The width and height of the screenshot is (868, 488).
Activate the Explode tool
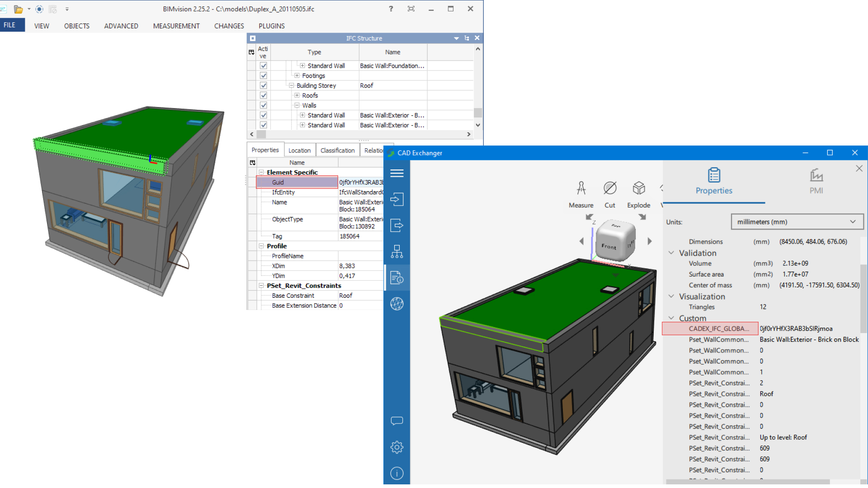coord(639,194)
